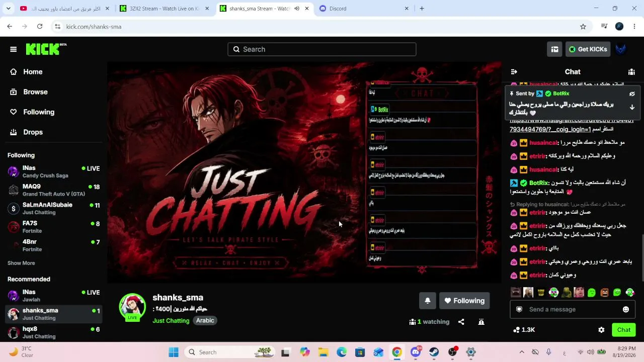
Task: Click the Arabic language tag
Action: (x=205, y=321)
